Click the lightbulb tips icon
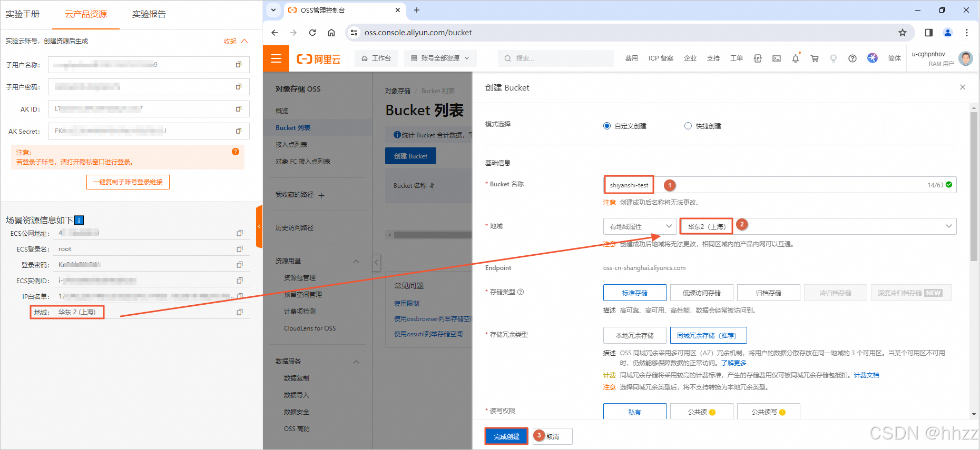 [834, 58]
